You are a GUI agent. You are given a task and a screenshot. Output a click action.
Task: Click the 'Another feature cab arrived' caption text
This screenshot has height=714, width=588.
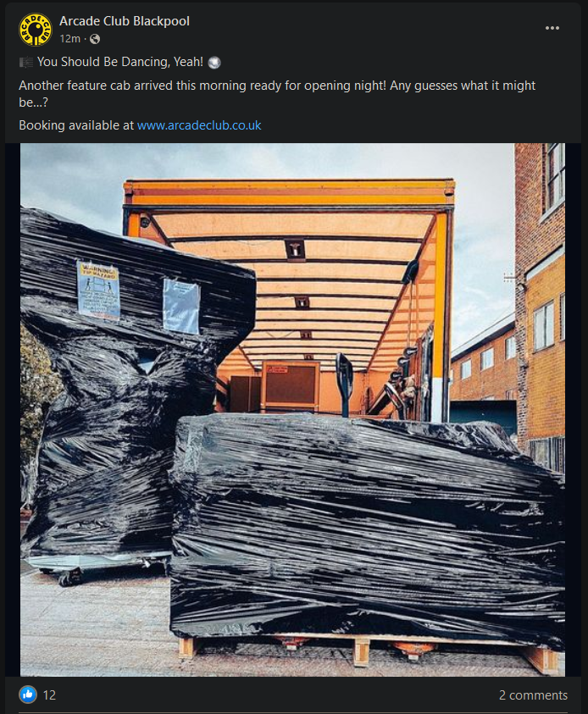coord(277,94)
